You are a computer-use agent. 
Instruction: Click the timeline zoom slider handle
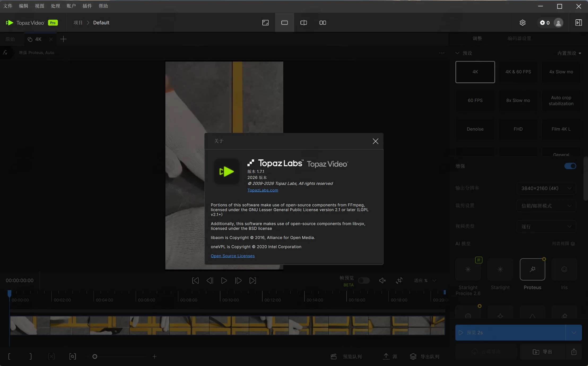pyautogui.click(x=95, y=356)
